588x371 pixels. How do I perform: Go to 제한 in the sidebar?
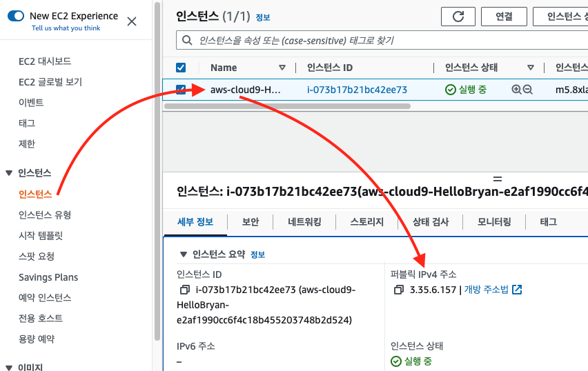point(27,143)
